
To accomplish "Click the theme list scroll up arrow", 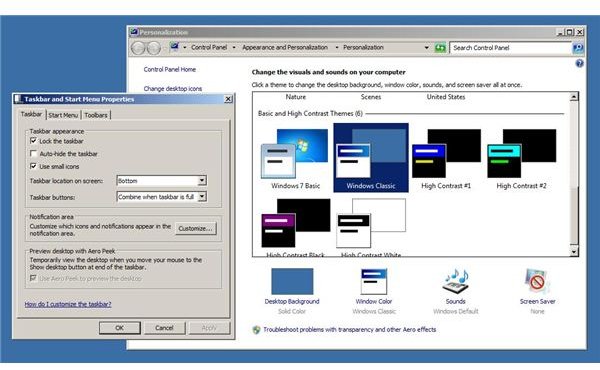I will (574, 97).
